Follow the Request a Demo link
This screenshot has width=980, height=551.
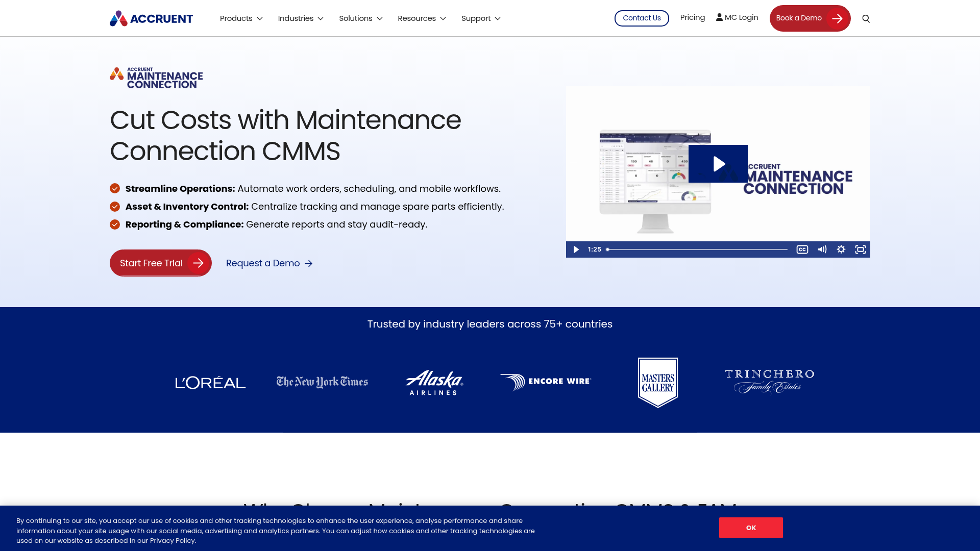pos(269,263)
